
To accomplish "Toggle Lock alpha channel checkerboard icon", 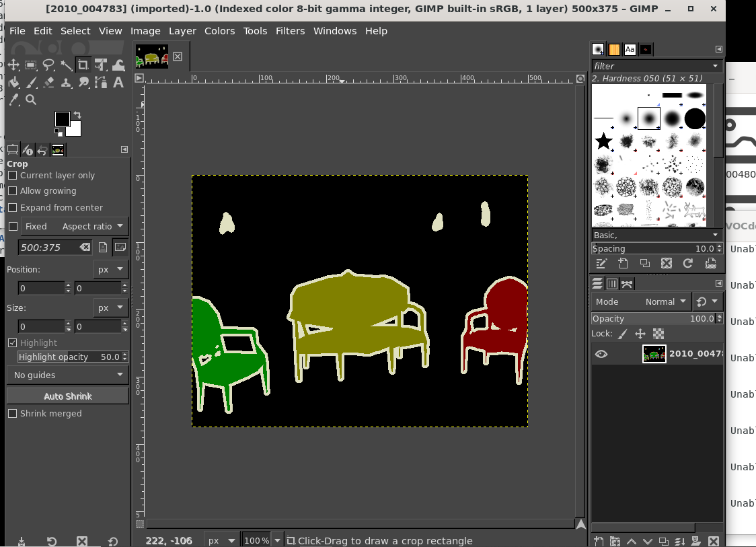I will coord(658,334).
